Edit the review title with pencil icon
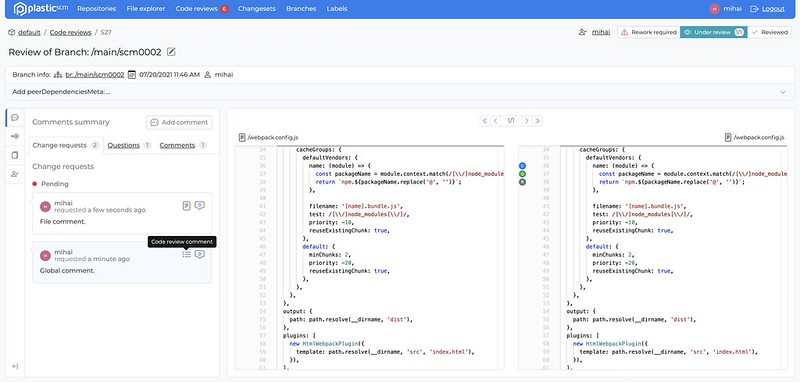 pos(171,52)
